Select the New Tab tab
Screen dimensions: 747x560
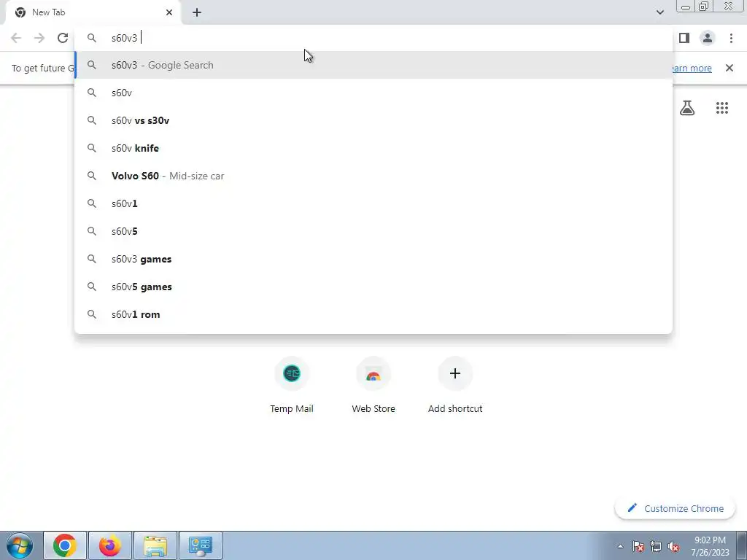[93, 12]
